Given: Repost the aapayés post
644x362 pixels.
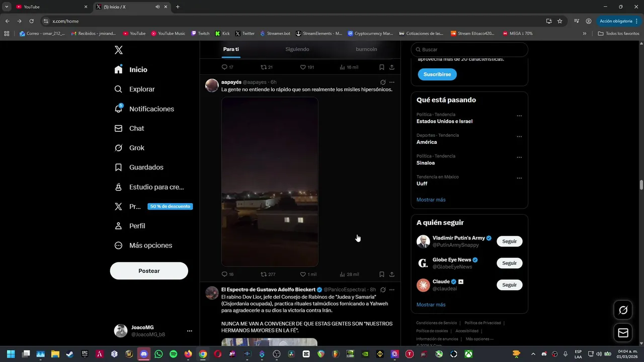Looking at the screenshot, I should pyautogui.click(x=268, y=275).
